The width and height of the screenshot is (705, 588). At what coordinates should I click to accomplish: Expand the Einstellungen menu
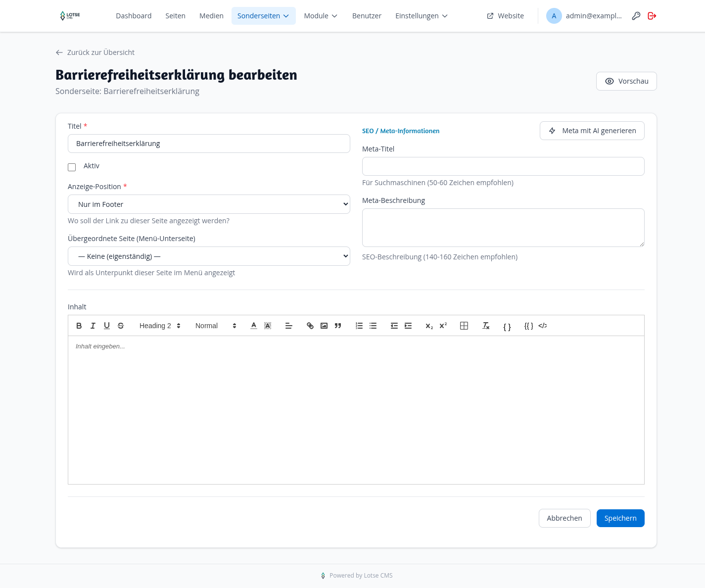[422, 16]
